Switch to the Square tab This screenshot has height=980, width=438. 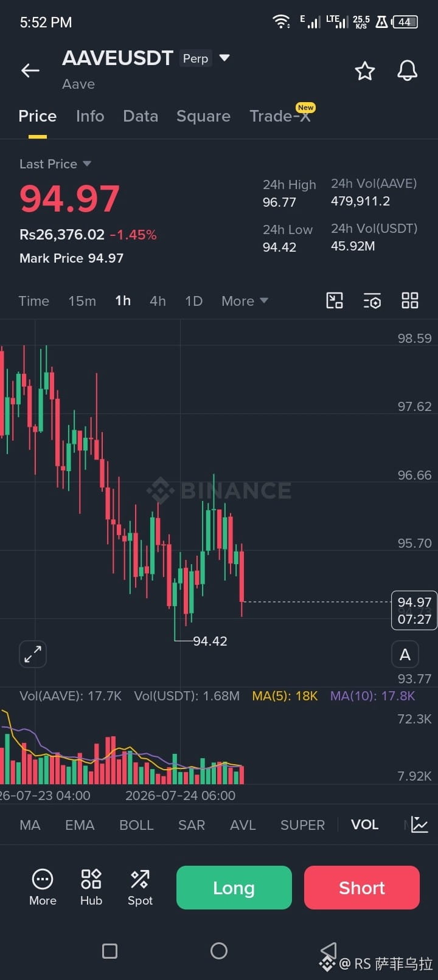point(203,116)
